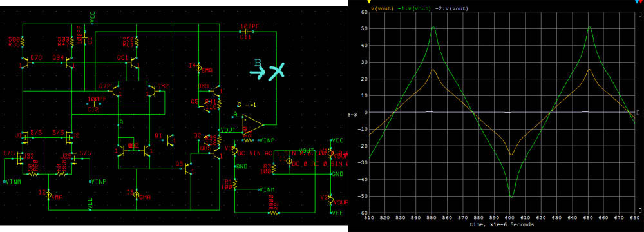Select resistor R87 250 ohm
The height and width of the screenshot is (232, 644).
point(137,41)
